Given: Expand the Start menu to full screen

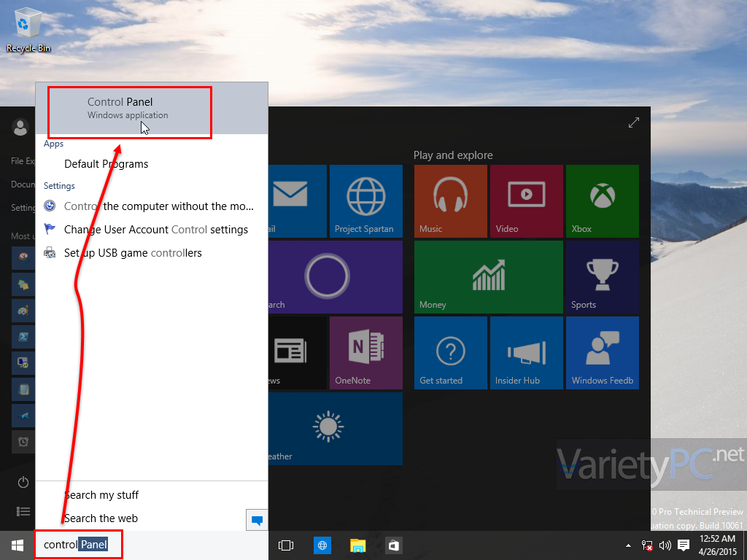Looking at the screenshot, I should pyautogui.click(x=634, y=122).
